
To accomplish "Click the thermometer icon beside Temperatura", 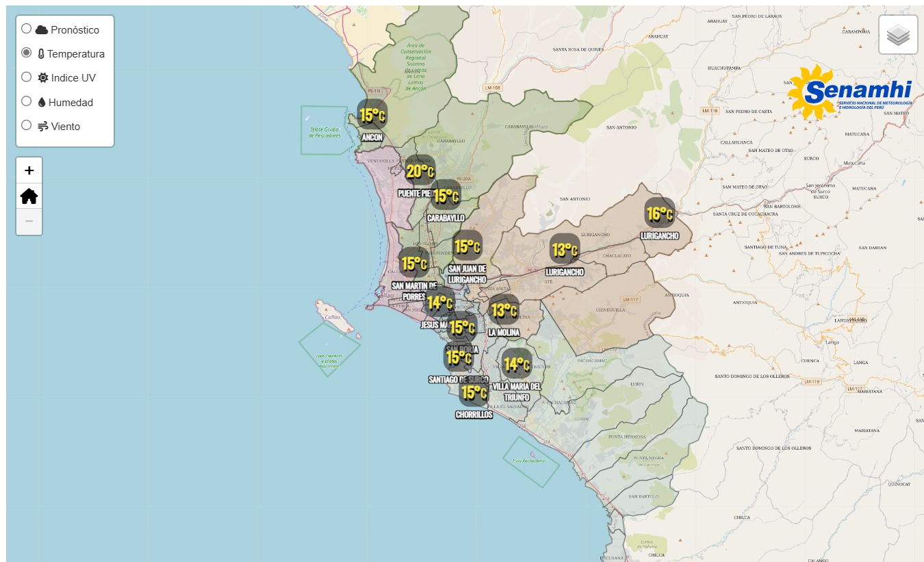I will pos(41,54).
